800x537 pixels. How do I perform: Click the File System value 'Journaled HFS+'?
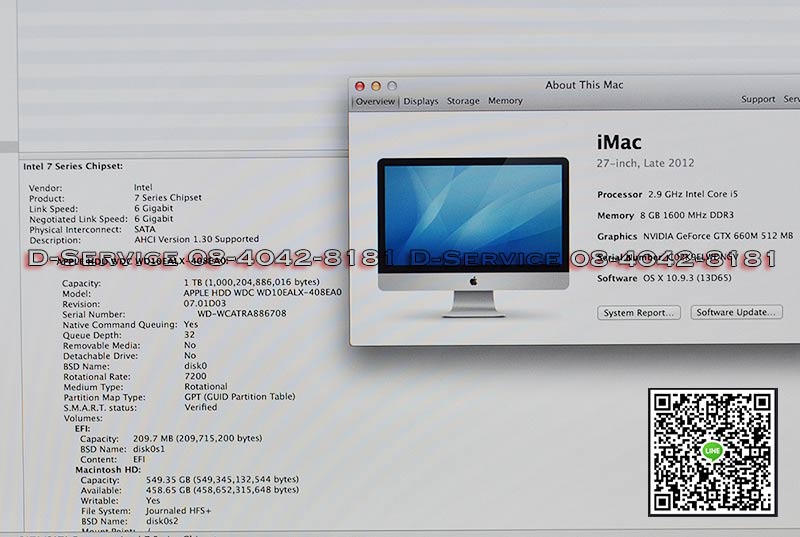[179, 510]
